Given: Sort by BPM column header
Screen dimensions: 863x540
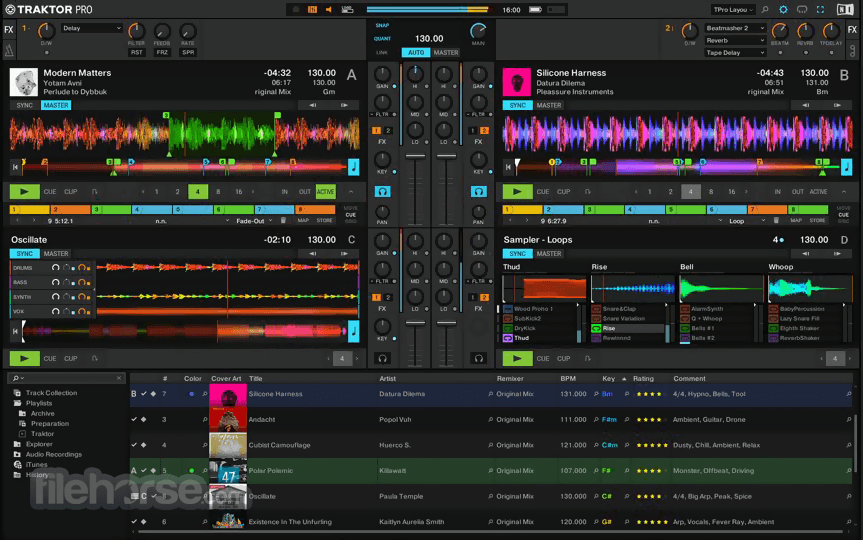Looking at the screenshot, I should coord(567,379).
